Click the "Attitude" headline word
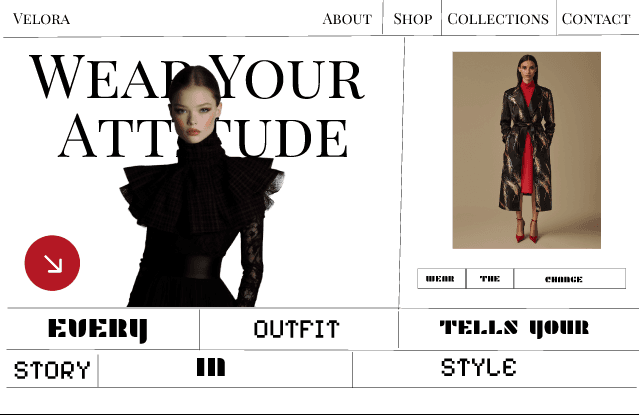The height and width of the screenshot is (415, 639). [x=203, y=137]
